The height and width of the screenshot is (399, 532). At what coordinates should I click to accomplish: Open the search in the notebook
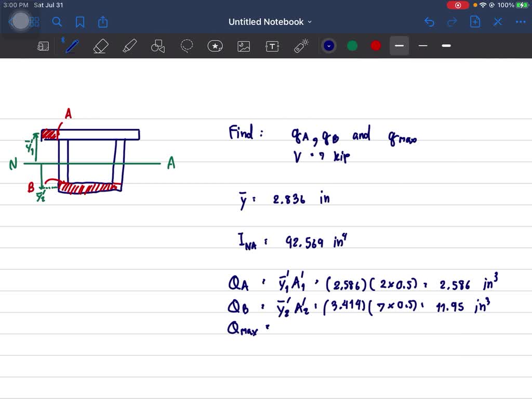(x=57, y=22)
